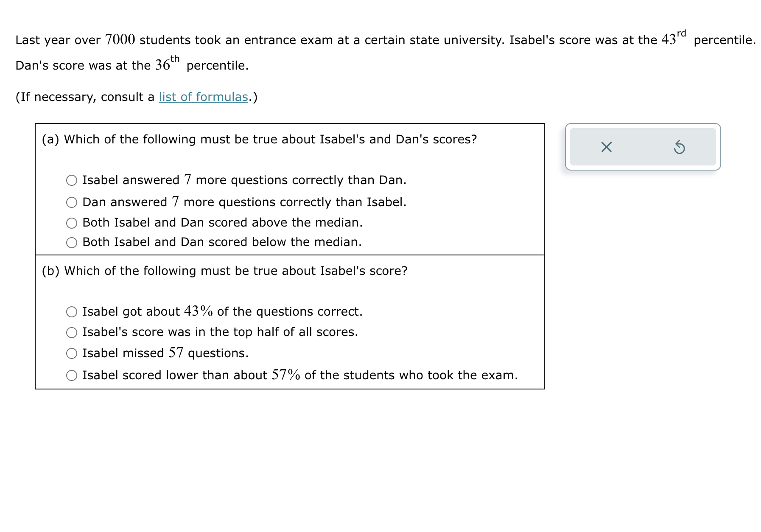Choose 'Isabel scored lower than about 57%' radio
This screenshot has height=532, width=761.
[72, 375]
